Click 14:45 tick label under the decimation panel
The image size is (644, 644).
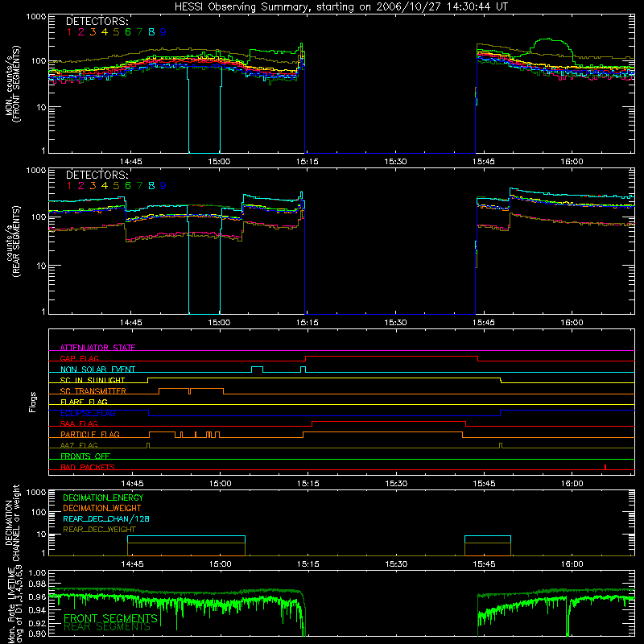click(x=132, y=564)
